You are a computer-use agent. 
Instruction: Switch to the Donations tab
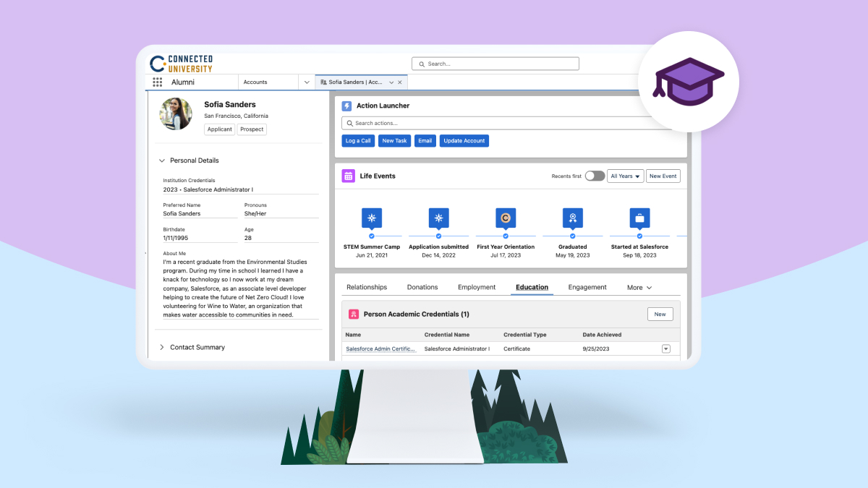click(x=422, y=287)
